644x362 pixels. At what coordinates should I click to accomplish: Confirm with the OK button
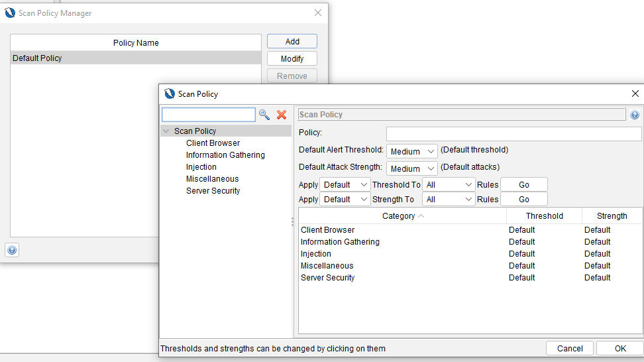point(620,349)
